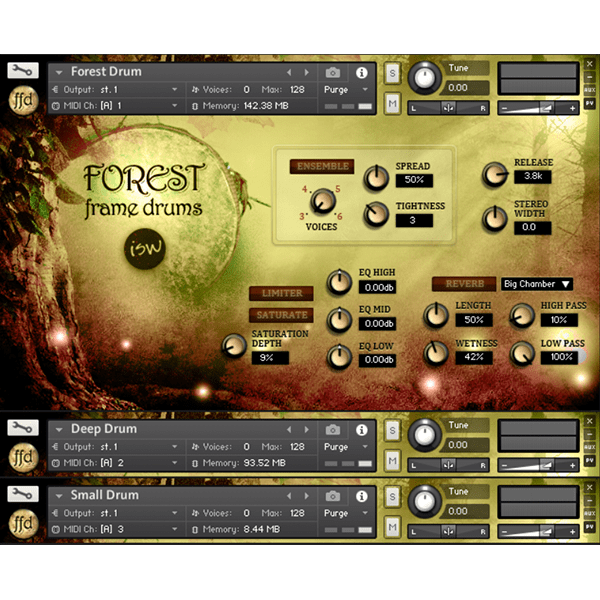Go to next instrument in Forest Drum header

pyautogui.click(x=307, y=72)
